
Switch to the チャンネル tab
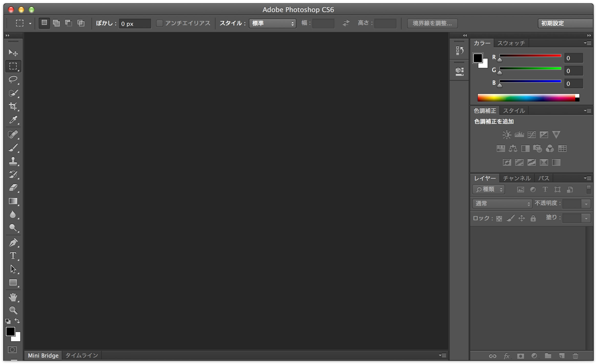click(x=517, y=178)
